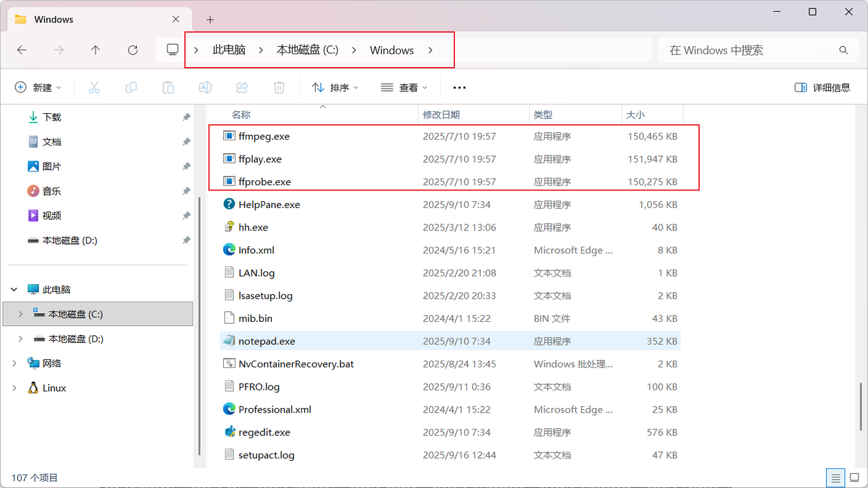Open the 排序 sort dropdown
The image size is (868, 488).
point(335,87)
